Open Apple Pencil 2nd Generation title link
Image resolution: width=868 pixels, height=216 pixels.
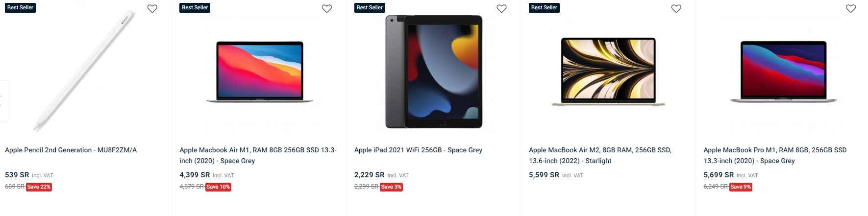point(71,150)
